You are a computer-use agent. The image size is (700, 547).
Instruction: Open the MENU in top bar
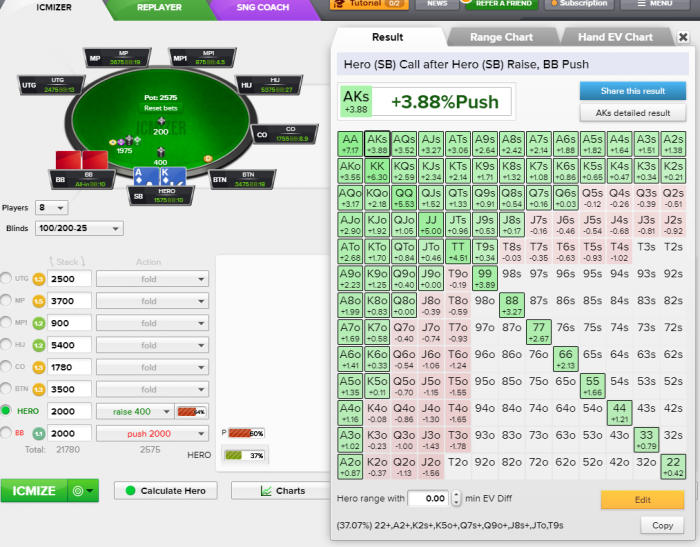[654, 4]
